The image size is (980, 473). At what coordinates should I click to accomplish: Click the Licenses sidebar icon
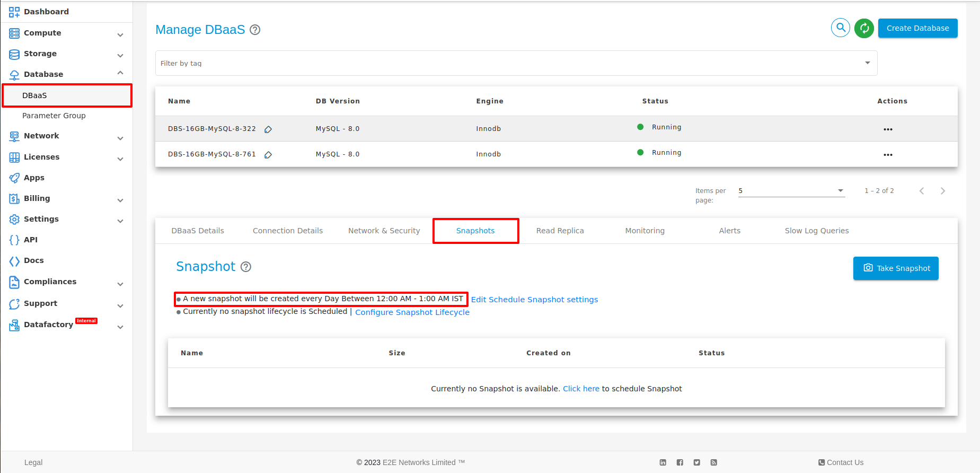tap(14, 157)
